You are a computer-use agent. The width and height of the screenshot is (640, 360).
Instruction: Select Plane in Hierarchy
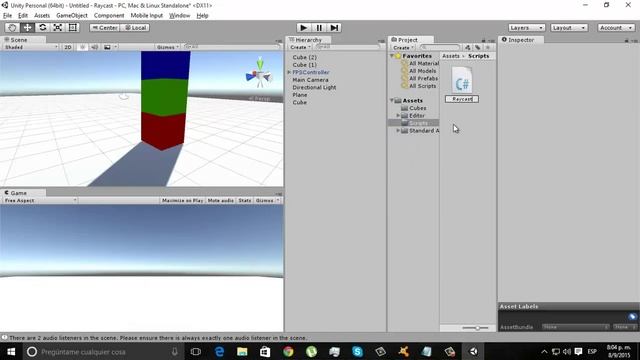pos(300,95)
